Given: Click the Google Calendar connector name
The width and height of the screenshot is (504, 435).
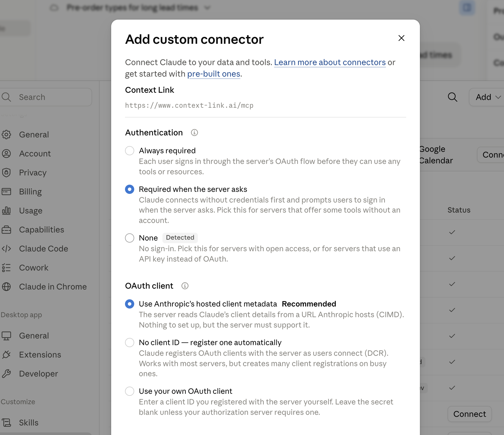Looking at the screenshot, I should pos(436,155).
